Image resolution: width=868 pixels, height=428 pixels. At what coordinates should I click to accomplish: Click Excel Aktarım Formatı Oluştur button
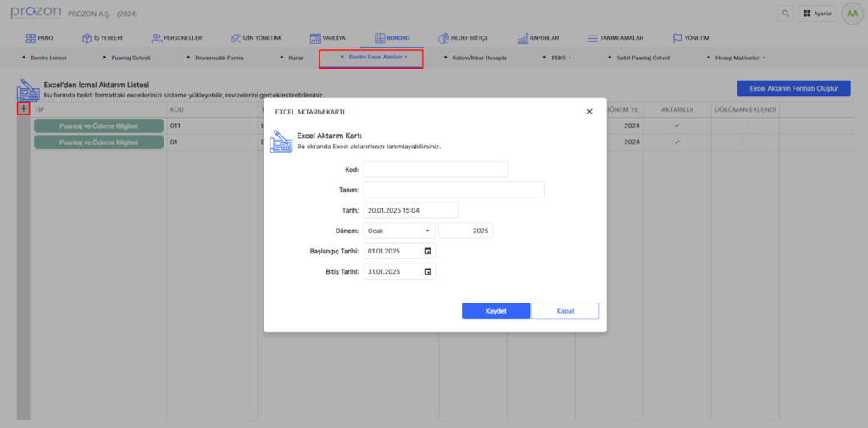pos(793,88)
